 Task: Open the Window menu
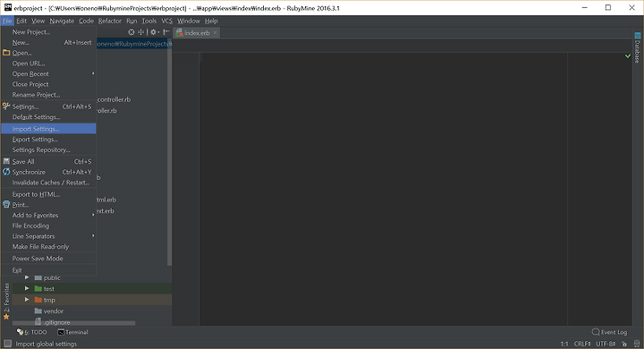[189, 21]
